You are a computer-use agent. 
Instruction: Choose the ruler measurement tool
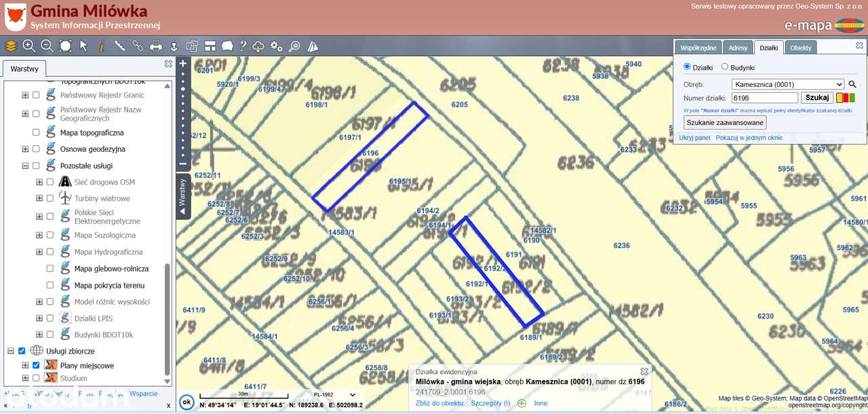point(119,46)
